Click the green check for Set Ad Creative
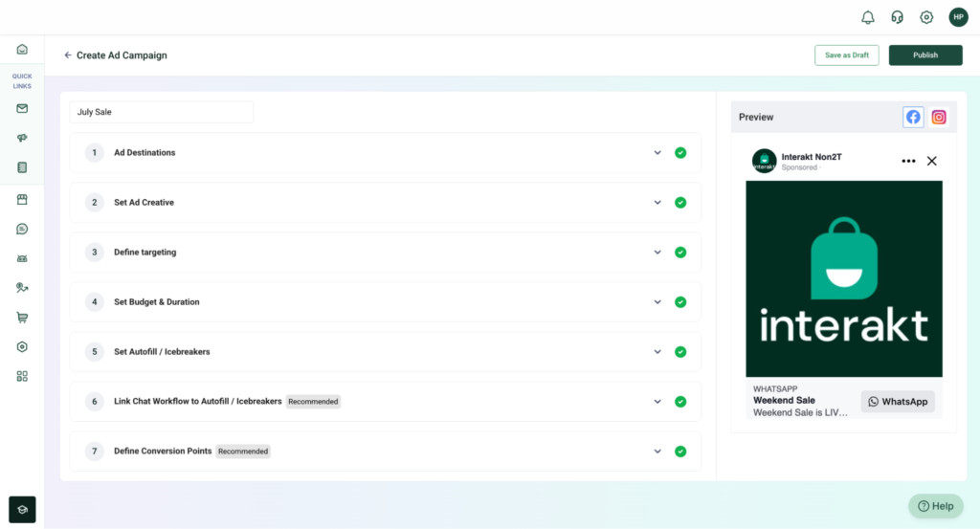980x529 pixels. coord(680,203)
